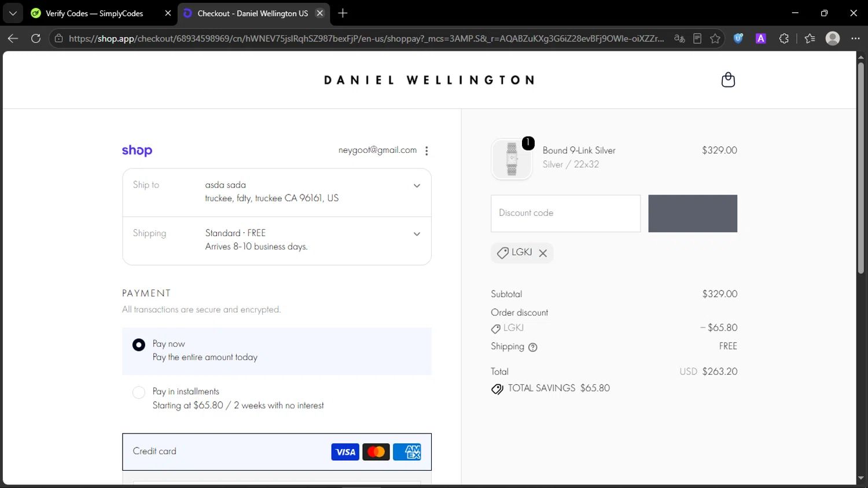
Task: Open the Bitwarden shield extension
Action: (x=738, y=38)
